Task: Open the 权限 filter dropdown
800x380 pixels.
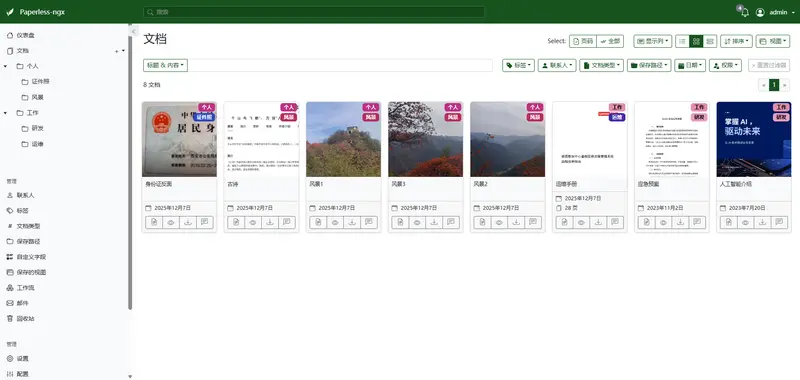Action: click(725, 65)
